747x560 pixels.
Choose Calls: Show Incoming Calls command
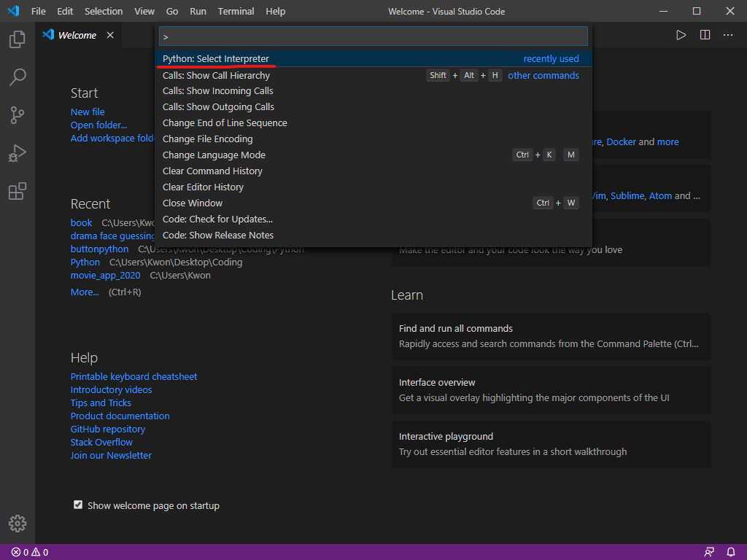click(x=373, y=91)
